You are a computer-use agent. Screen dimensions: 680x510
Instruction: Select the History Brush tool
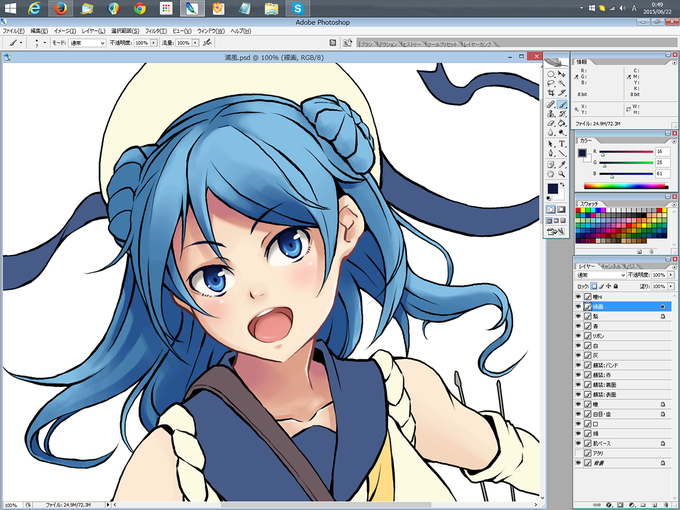562,114
